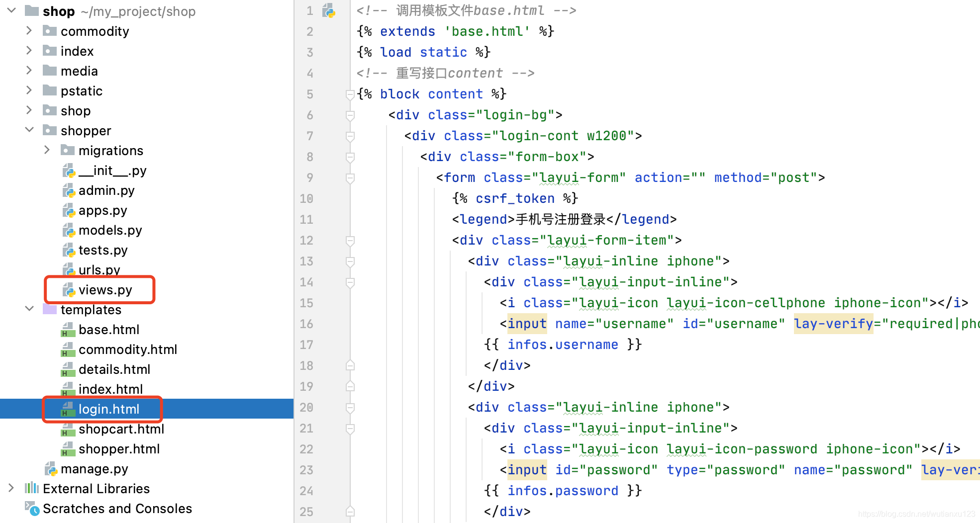Viewport: 980px width, 523px height.
Task: Click infos.username on line 17
Action: pyautogui.click(x=563, y=345)
